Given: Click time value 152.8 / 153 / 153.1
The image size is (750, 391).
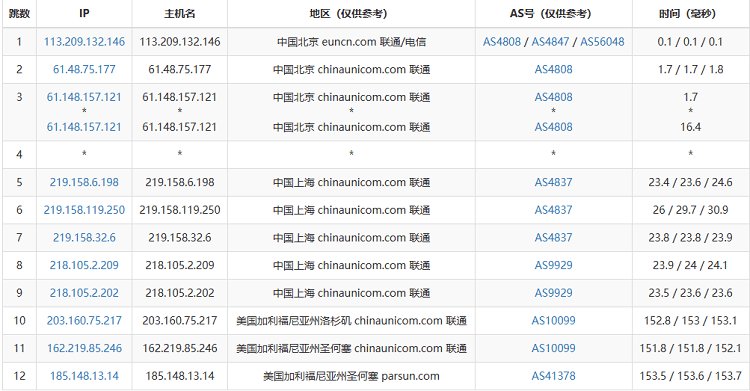Looking at the screenshot, I should [x=691, y=321].
